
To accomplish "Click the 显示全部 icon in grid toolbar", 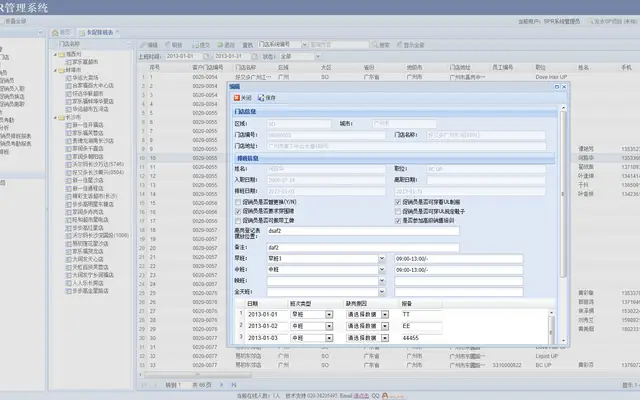I will tap(400, 44).
